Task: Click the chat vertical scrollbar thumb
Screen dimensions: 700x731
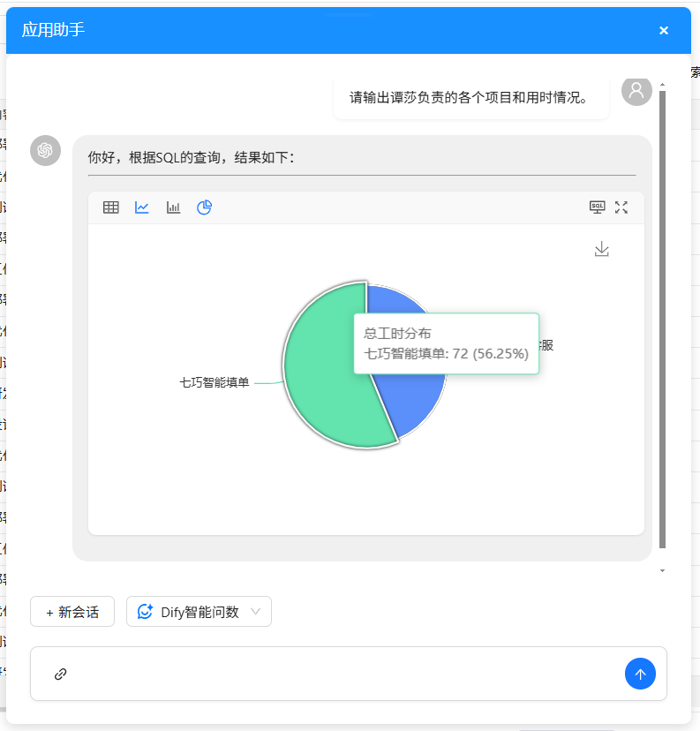Action: [662, 318]
